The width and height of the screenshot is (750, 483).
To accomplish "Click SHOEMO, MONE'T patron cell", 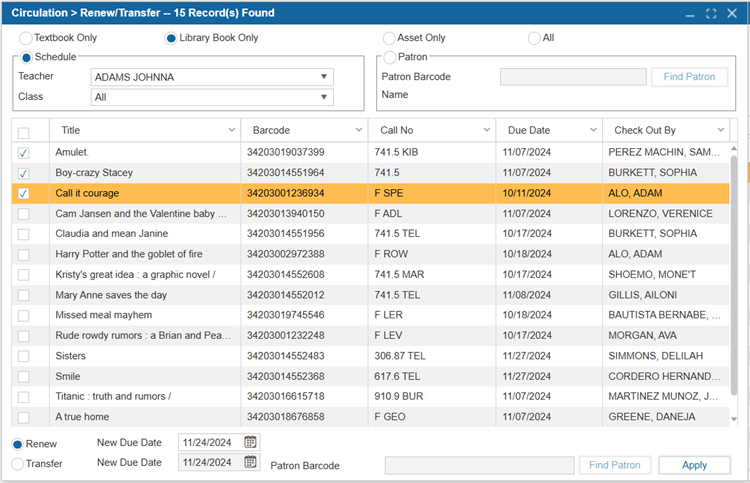I will pos(666,274).
